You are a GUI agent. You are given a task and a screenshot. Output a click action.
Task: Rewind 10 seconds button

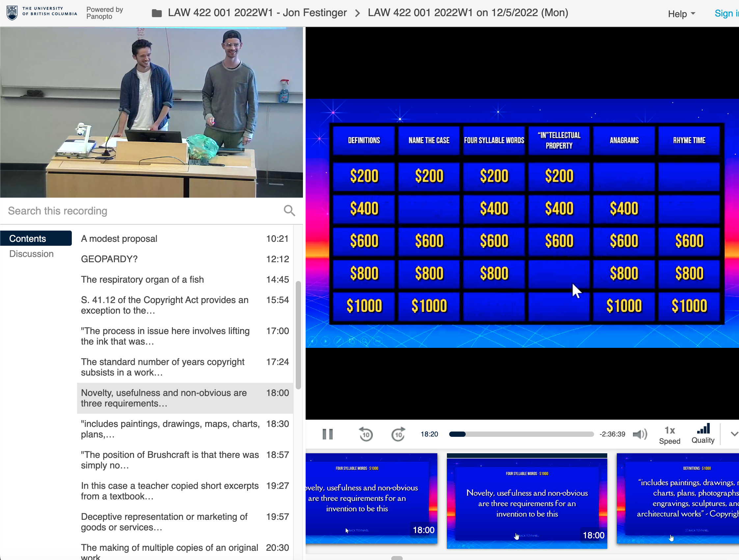click(x=366, y=434)
